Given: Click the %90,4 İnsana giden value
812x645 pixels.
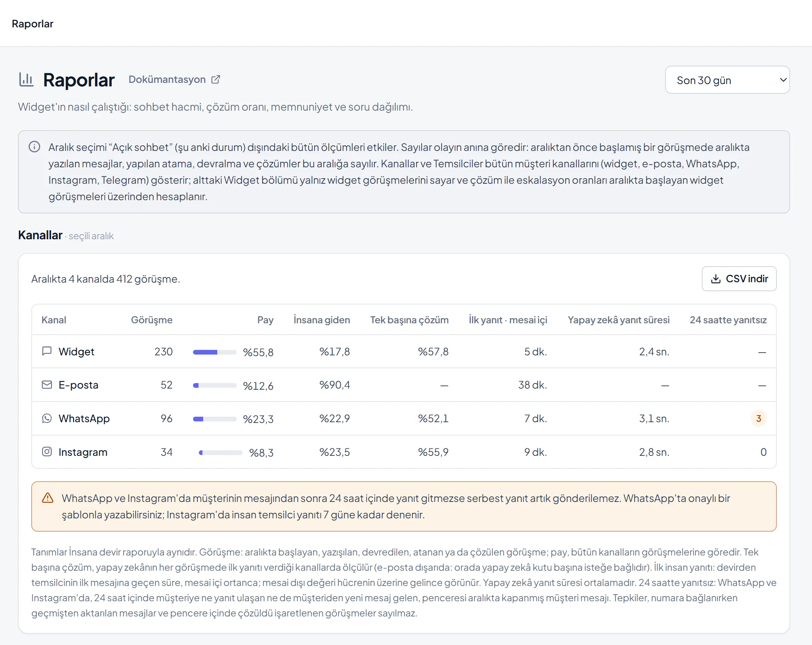Looking at the screenshot, I should click(x=334, y=385).
